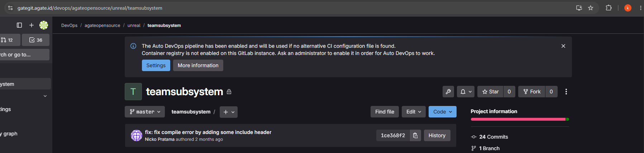Star the teamsubsystem project

point(491,92)
